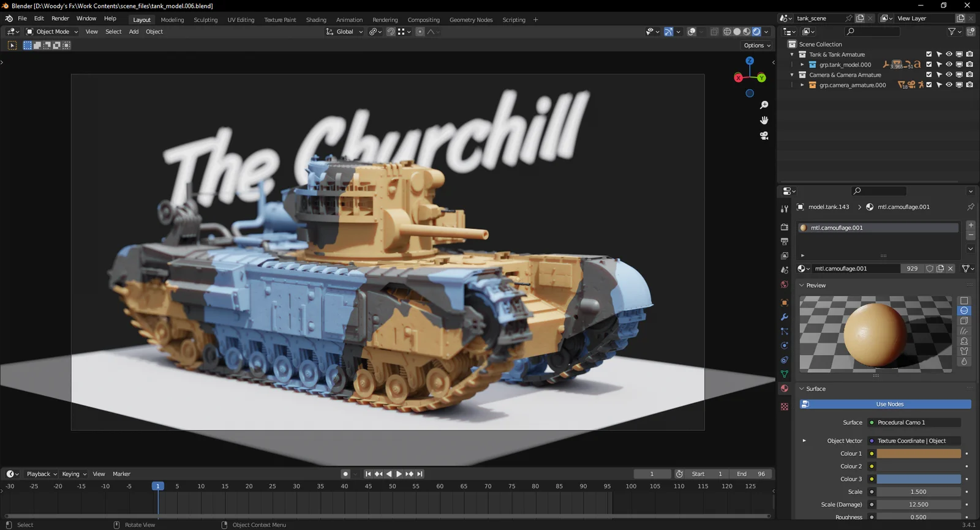Viewport: 980px width, 530px height.
Task: Open the World properties tab
Action: pyautogui.click(x=784, y=285)
